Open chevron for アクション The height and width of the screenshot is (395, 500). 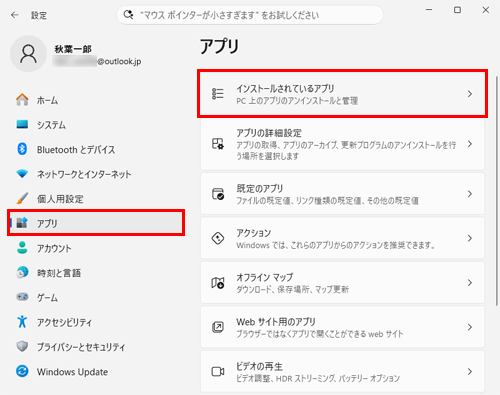(x=470, y=238)
